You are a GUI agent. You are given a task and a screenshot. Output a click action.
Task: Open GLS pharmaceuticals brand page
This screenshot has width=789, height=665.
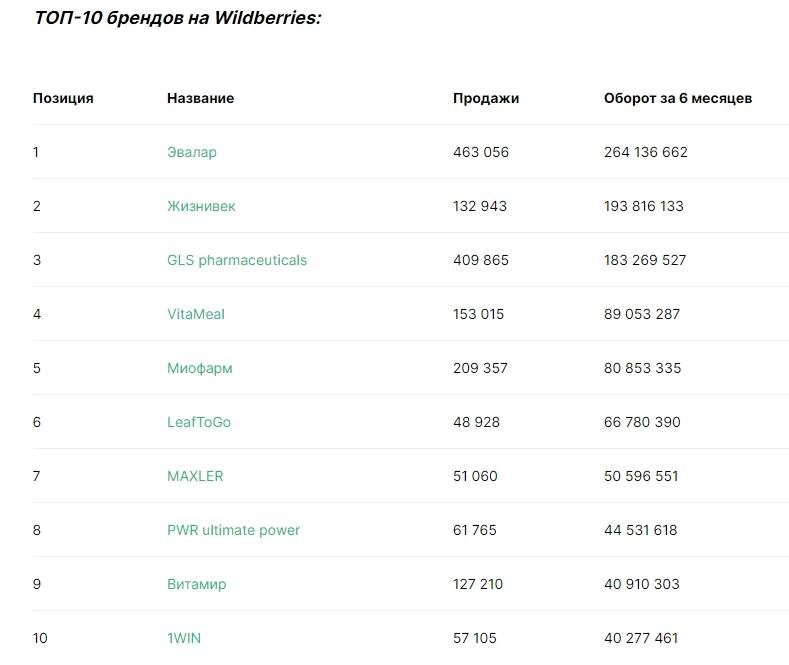237,260
